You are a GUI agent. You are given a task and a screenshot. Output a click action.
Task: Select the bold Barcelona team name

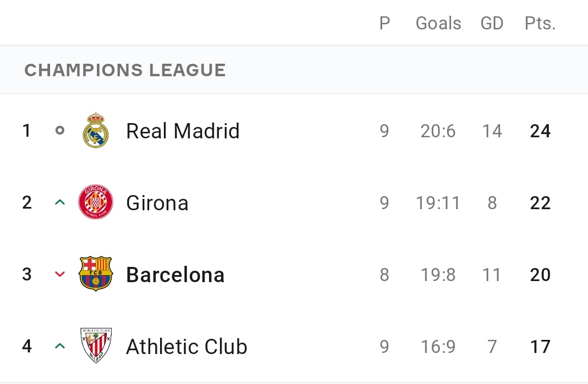[175, 275]
